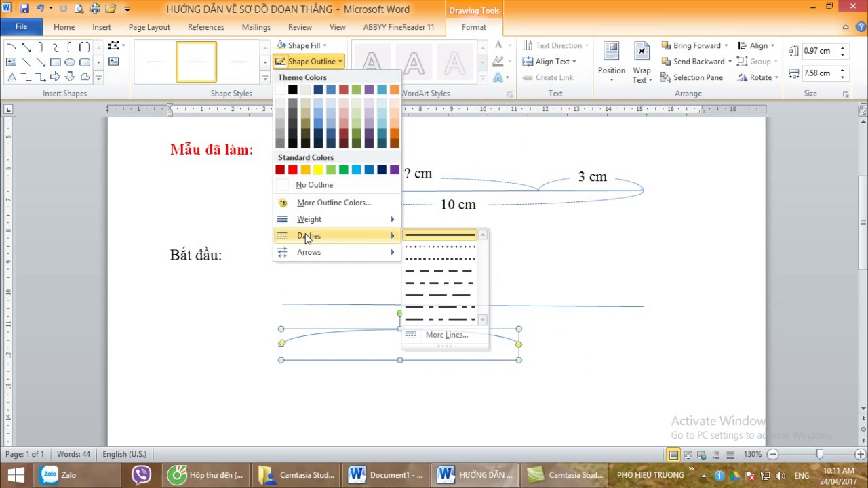Select the Isosceles Triangle shape
This screenshot has width=868, height=488.
tap(12, 77)
